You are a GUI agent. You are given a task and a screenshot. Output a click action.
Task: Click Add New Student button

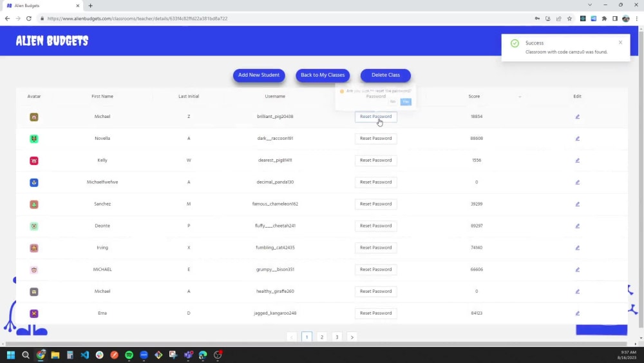pos(259,75)
